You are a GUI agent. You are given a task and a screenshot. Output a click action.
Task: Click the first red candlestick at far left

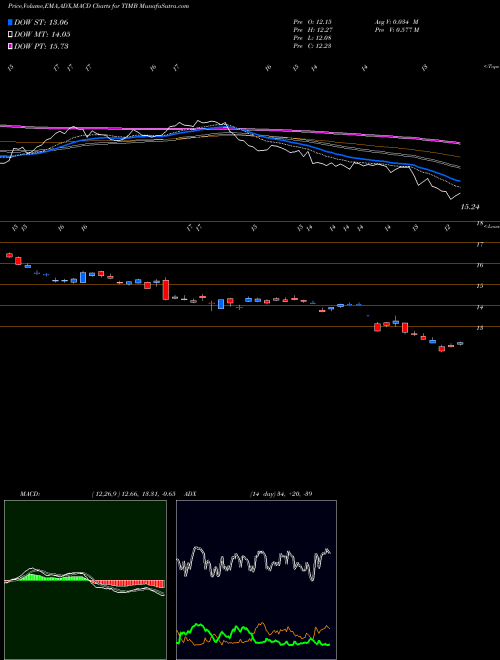coord(9,255)
